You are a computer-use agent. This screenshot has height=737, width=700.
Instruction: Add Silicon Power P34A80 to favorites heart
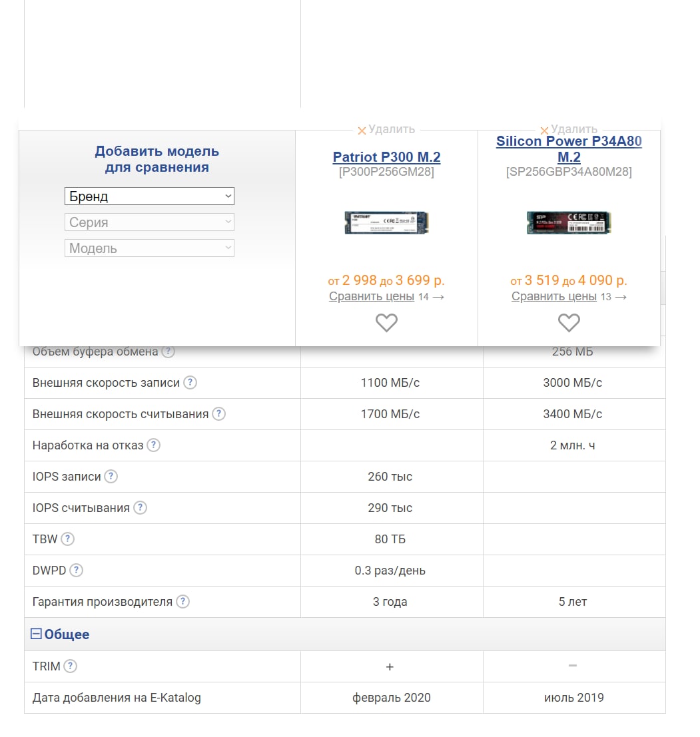569,322
